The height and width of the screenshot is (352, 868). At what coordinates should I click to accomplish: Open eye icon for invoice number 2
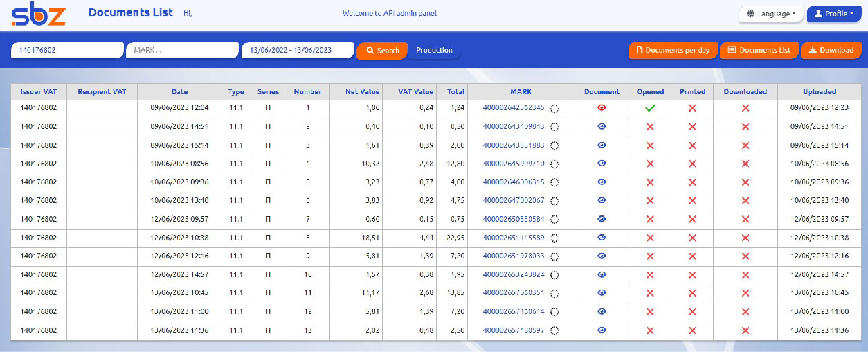[x=602, y=127]
